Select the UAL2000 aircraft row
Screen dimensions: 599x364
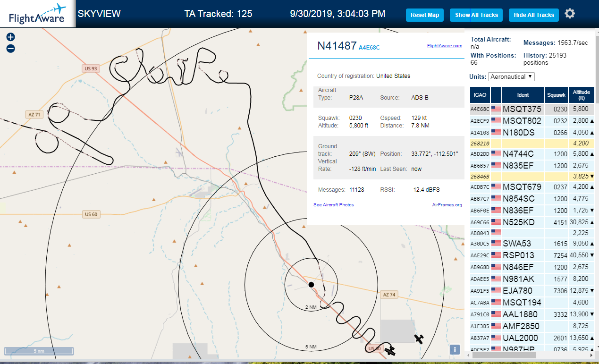tap(532, 338)
